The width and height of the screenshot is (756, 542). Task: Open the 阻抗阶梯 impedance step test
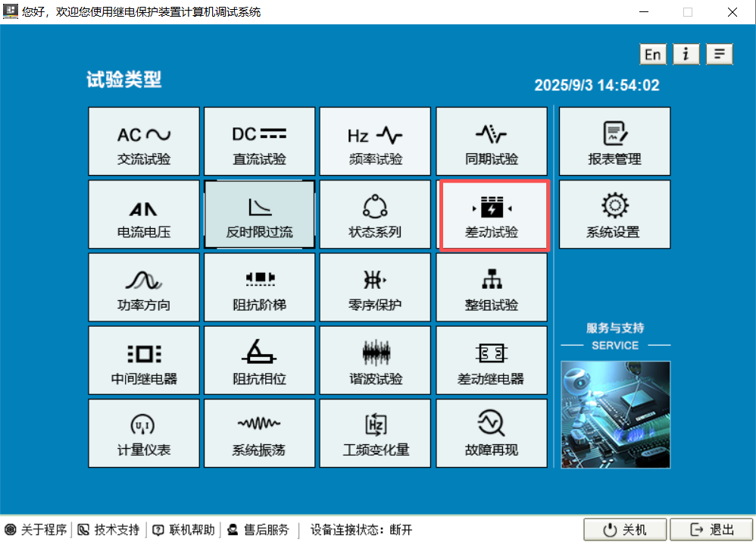click(x=259, y=287)
